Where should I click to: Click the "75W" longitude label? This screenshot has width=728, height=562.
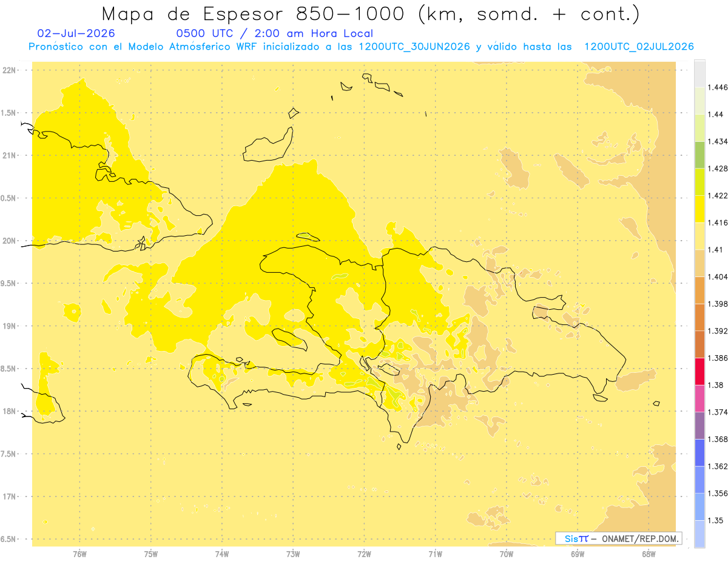click(150, 554)
